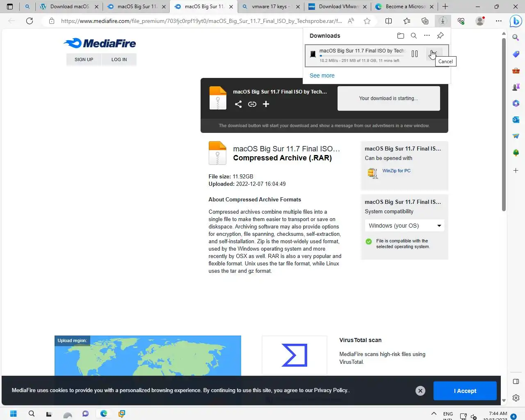525x420 pixels.
Task: Open the downloads folder icon
Action: coord(401,36)
